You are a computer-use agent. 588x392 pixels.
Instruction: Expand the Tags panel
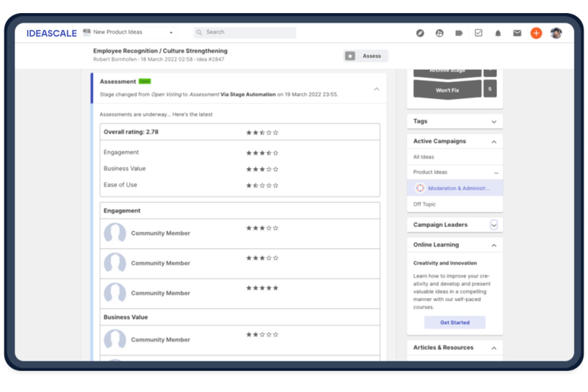[494, 122]
